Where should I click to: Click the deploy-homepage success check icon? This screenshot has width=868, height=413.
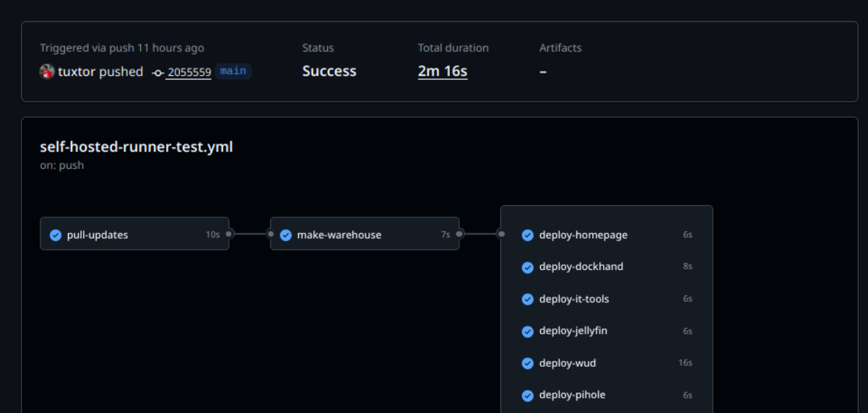[x=527, y=235]
